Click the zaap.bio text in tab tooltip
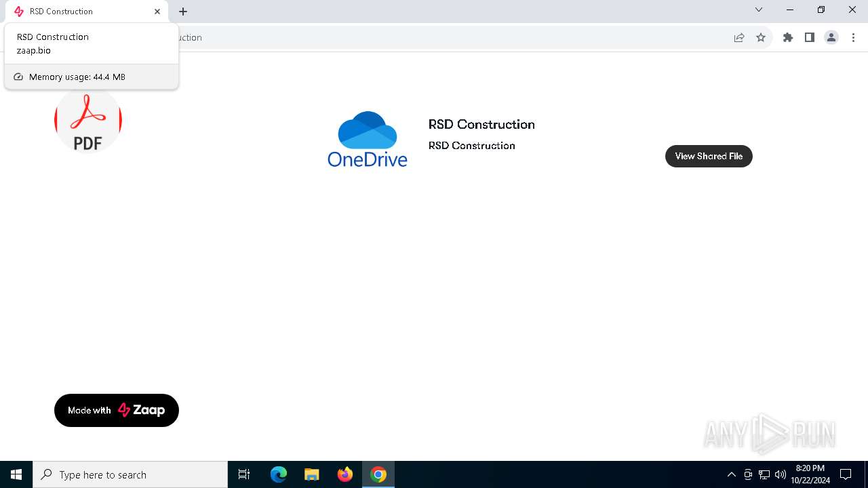Image resolution: width=868 pixels, height=488 pixels. point(34,50)
